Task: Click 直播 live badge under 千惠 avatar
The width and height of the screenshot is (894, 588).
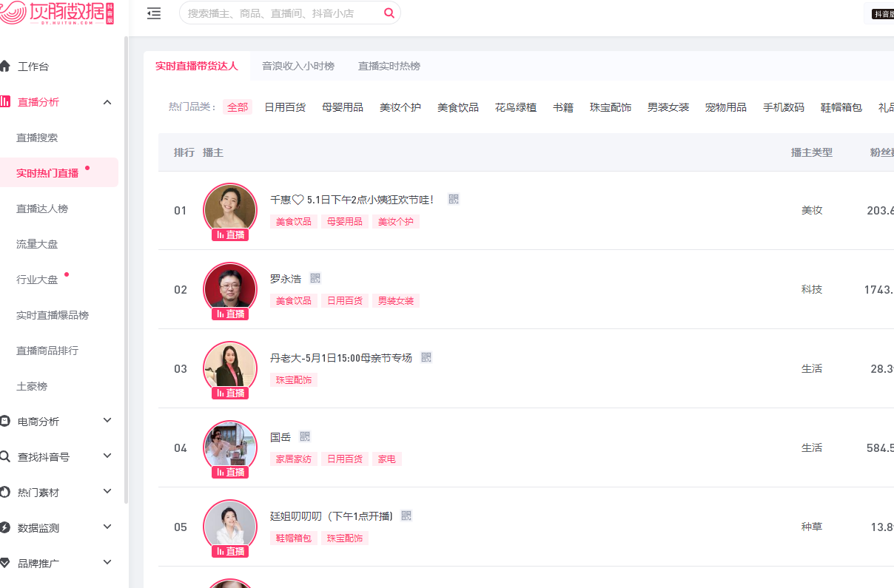Action: point(230,234)
